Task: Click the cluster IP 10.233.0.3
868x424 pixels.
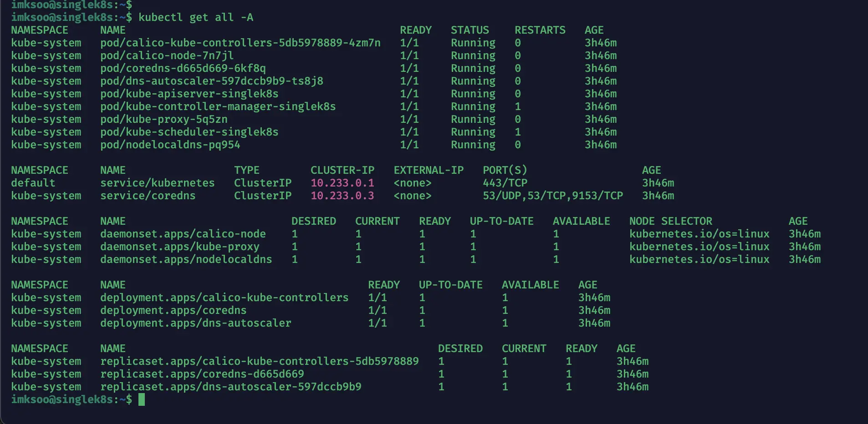Action: coord(342,196)
